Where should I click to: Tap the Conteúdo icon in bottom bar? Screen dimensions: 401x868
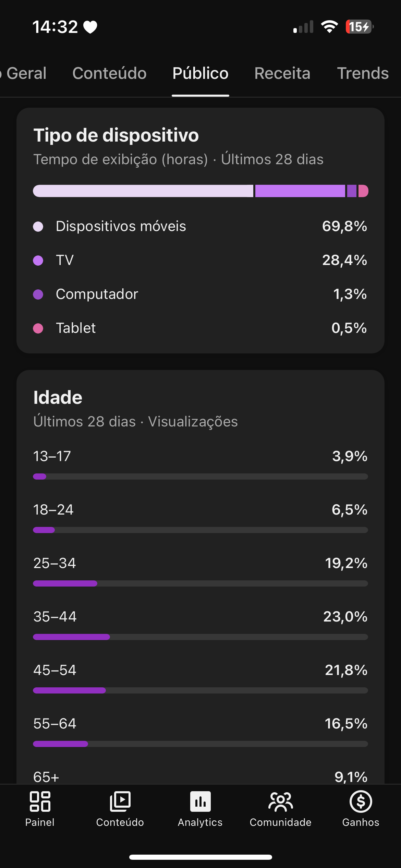click(x=120, y=801)
